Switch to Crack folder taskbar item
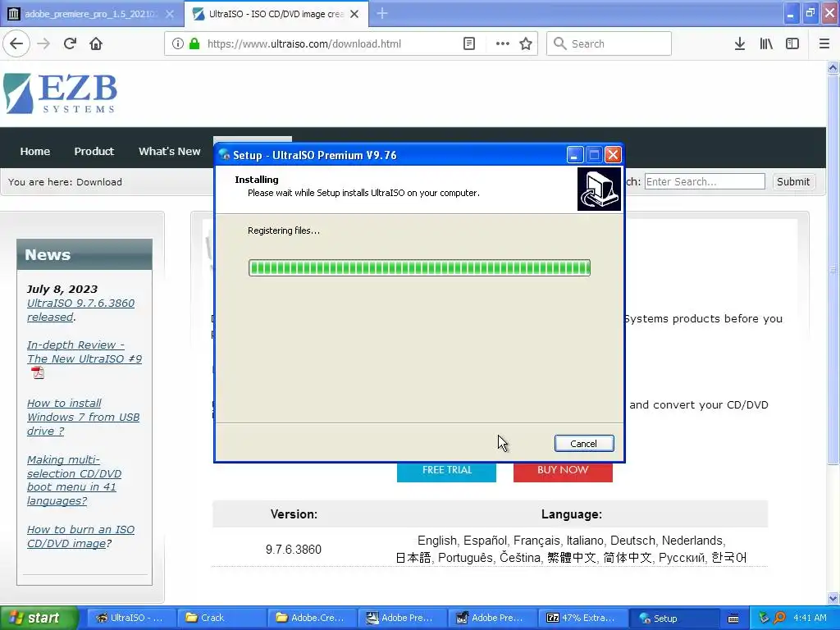The height and width of the screenshot is (630, 840). tap(221, 618)
